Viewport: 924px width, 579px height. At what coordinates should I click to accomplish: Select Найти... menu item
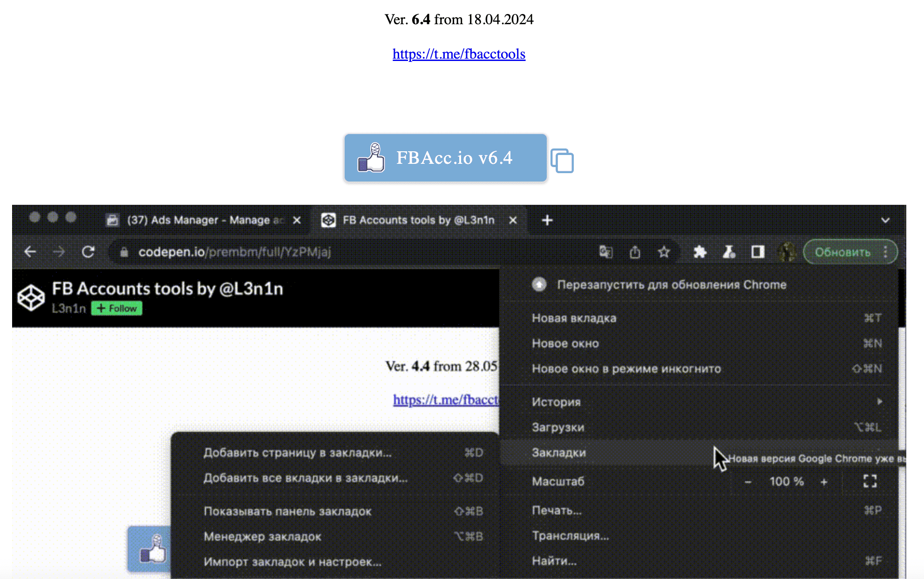pyautogui.click(x=699, y=561)
